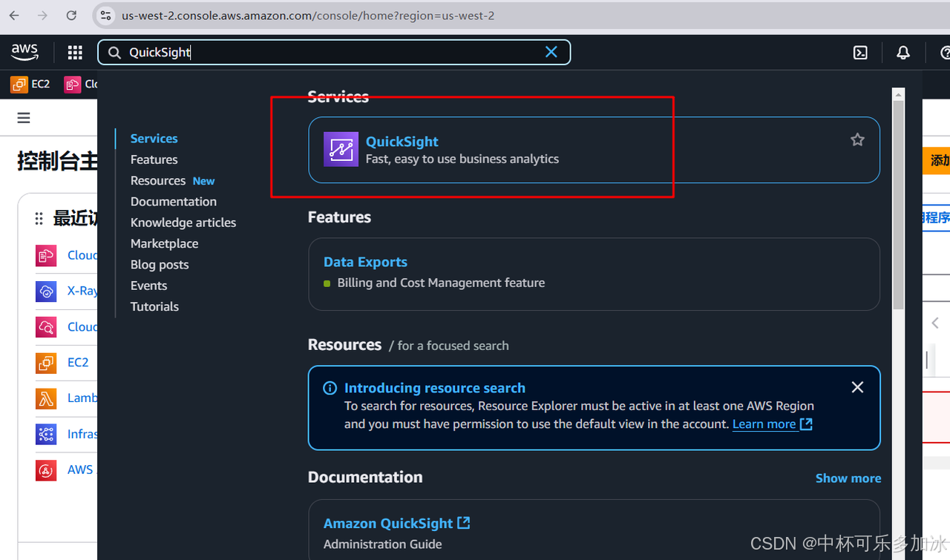Screen dimensions: 950x560
Task: Click the orange button at right edge
Action: [936, 160]
